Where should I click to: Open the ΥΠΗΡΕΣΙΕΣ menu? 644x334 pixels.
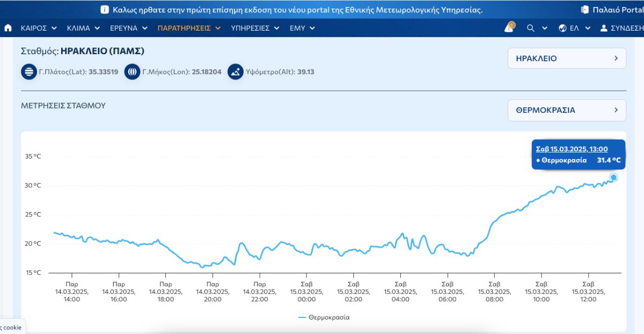tap(255, 28)
